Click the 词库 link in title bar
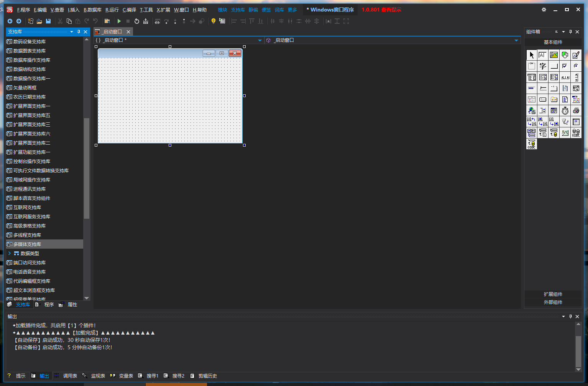This screenshot has height=386, width=588. 279,10
